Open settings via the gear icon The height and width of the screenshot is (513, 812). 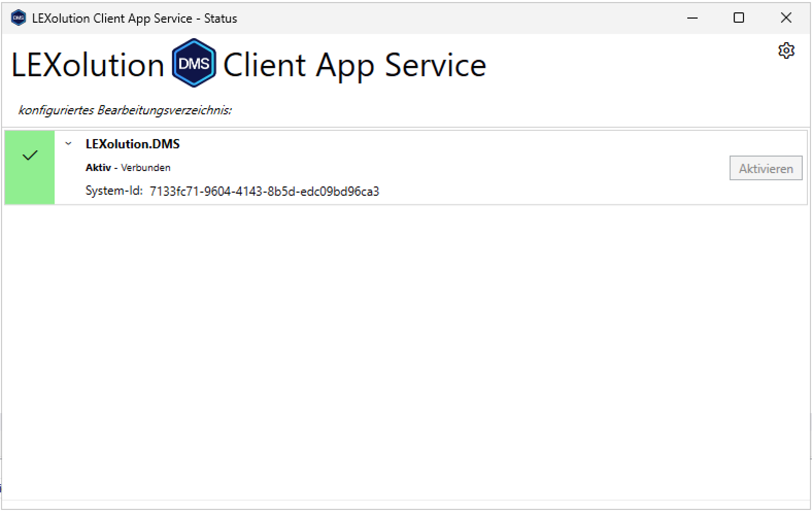pyautogui.click(x=786, y=50)
